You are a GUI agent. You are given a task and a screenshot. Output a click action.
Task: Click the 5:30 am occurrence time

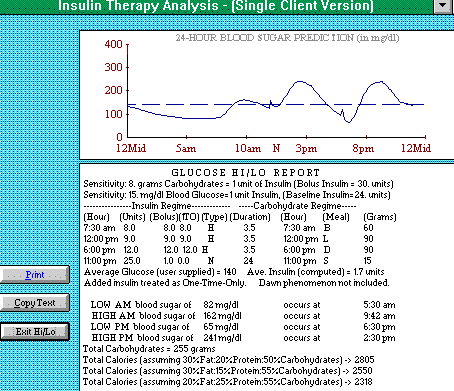[379, 305]
